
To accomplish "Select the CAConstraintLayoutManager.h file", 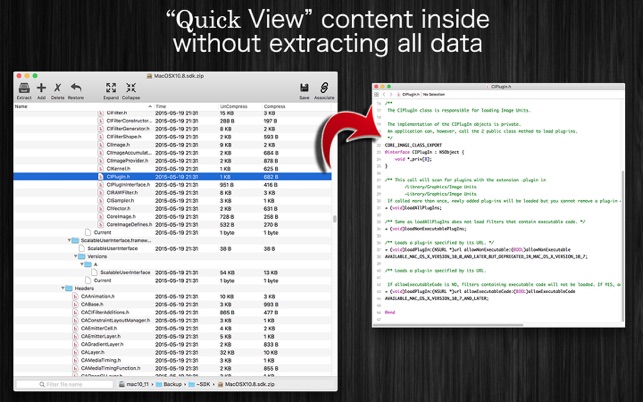I will point(116,320).
